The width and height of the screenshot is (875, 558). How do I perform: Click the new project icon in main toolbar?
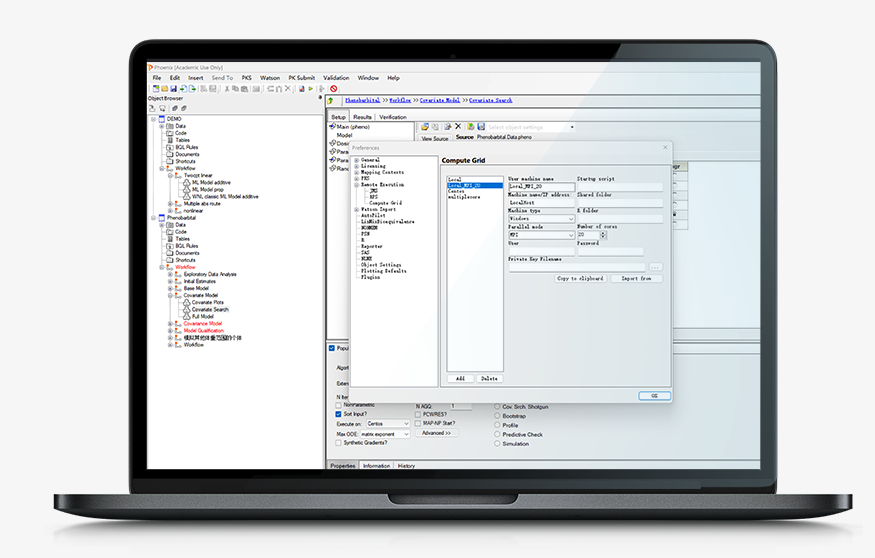[154, 89]
